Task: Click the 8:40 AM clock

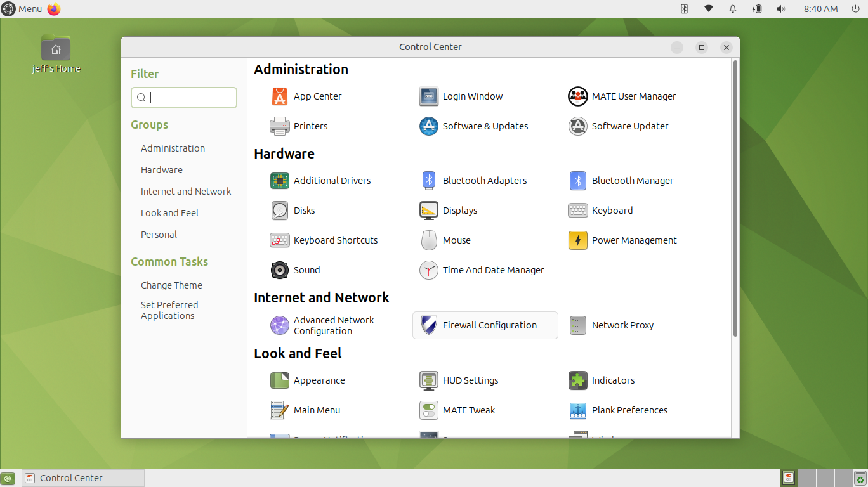Action: (820, 9)
